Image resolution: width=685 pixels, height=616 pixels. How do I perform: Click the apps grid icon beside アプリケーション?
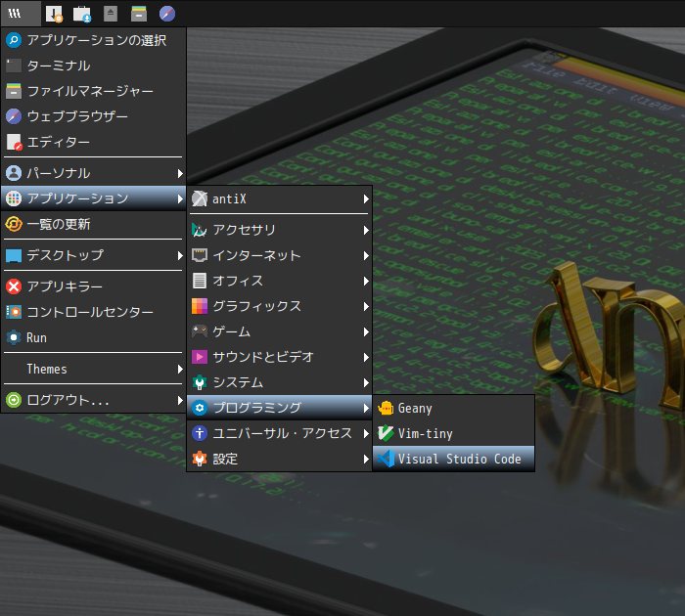point(14,198)
